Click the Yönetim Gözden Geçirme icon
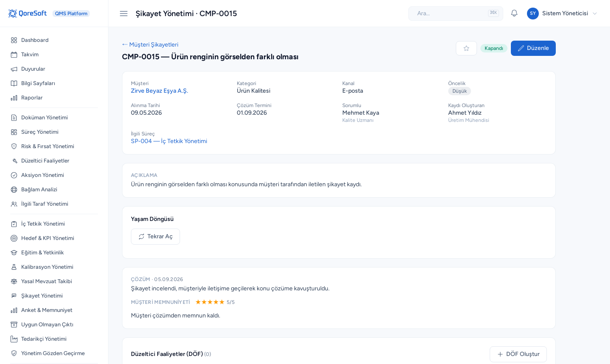This screenshot has height=364, width=610. 14,353
